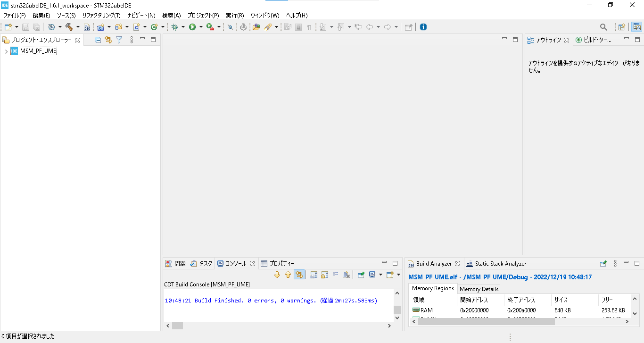Click the console vertical scrollbar thumb
Viewport: 644px width, 343px height.
click(397, 310)
